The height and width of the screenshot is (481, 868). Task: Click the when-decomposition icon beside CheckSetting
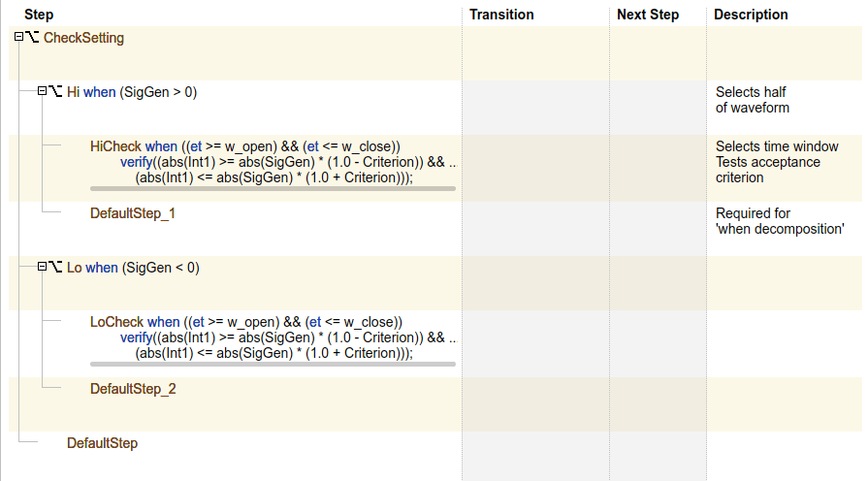[x=32, y=38]
